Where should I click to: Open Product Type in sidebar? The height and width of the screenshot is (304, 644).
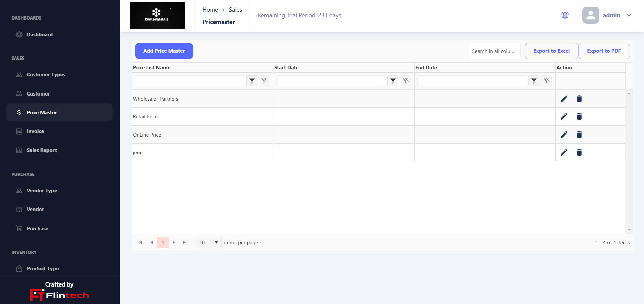(59, 269)
